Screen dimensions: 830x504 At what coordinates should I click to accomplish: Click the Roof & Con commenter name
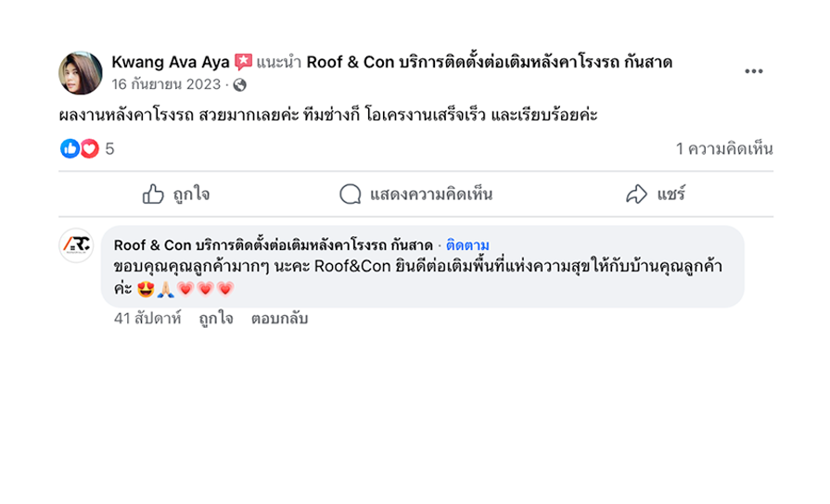pyautogui.click(x=273, y=246)
